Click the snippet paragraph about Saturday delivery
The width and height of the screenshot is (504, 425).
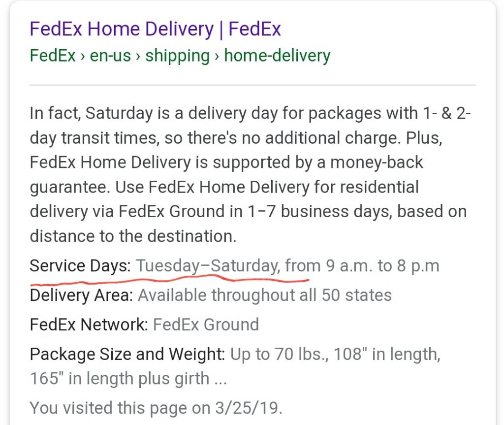[250, 175]
